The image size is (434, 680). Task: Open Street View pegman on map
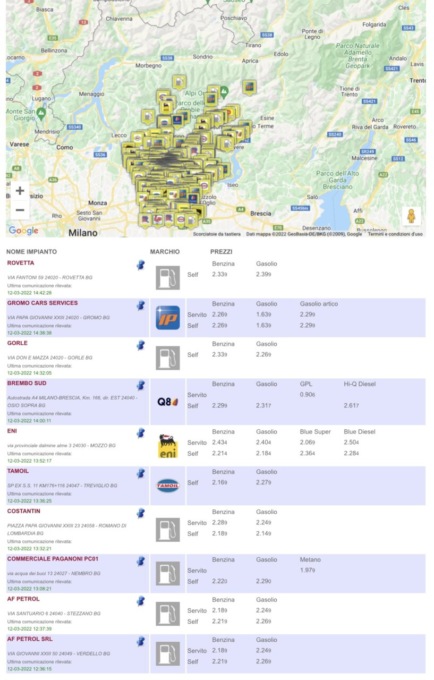click(x=411, y=216)
